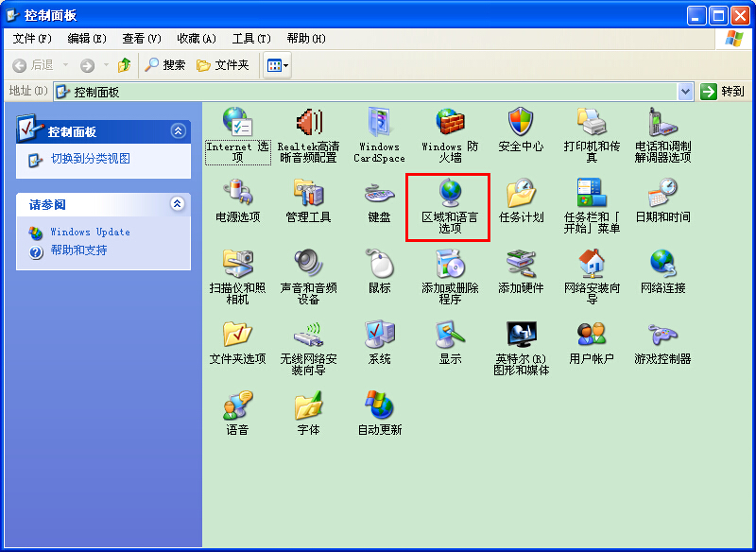This screenshot has height=552, width=756.
Task: Open 添加硬件 icon
Action: (x=521, y=263)
